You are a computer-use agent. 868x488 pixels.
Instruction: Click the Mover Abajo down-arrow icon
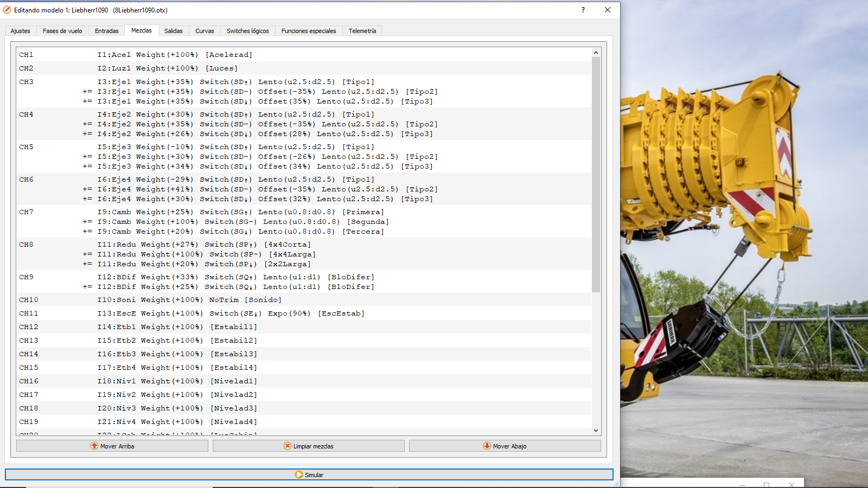[x=487, y=446]
